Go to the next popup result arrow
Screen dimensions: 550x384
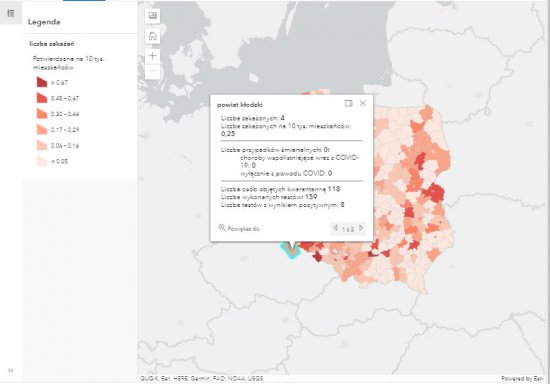[x=361, y=228]
